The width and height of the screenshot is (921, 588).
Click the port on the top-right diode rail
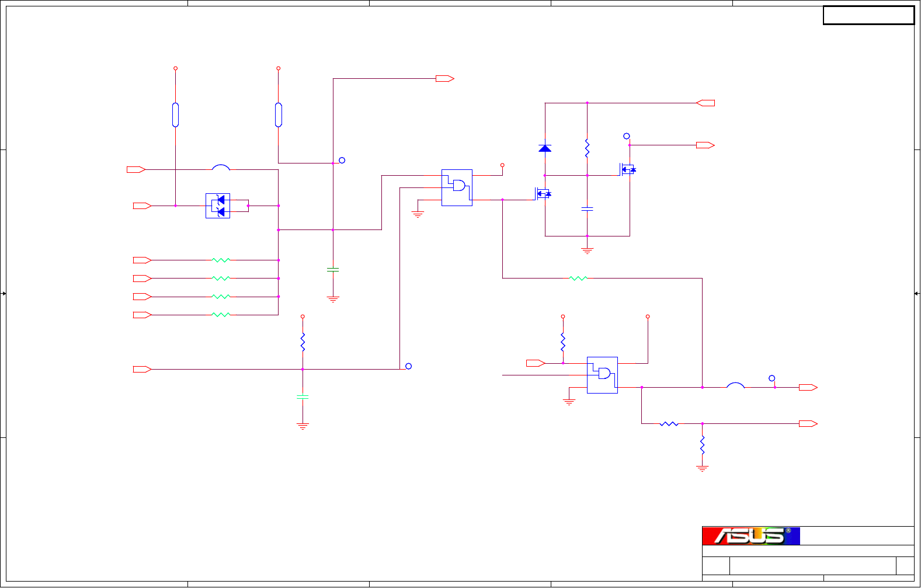click(705, 103)
